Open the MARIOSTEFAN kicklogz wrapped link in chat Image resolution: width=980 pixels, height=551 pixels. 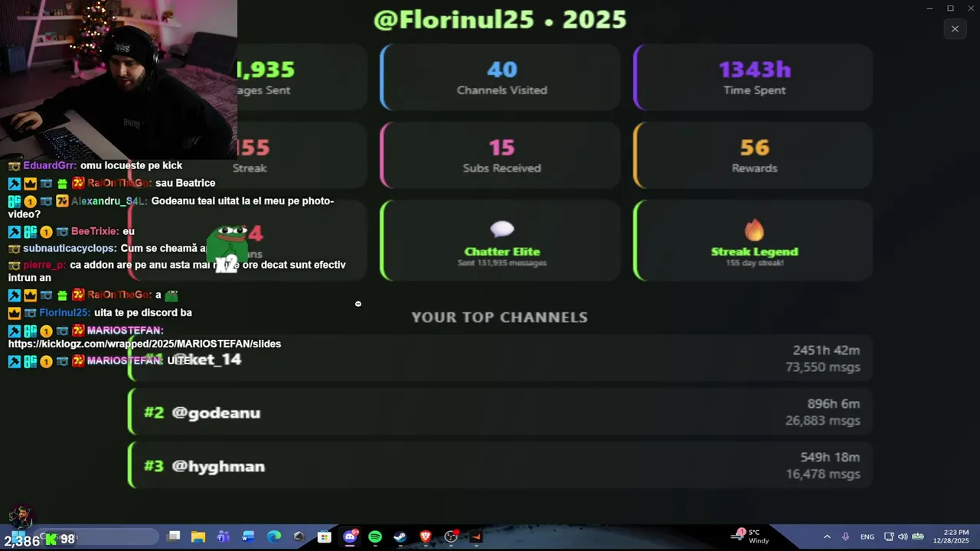(x=145, y=344)
